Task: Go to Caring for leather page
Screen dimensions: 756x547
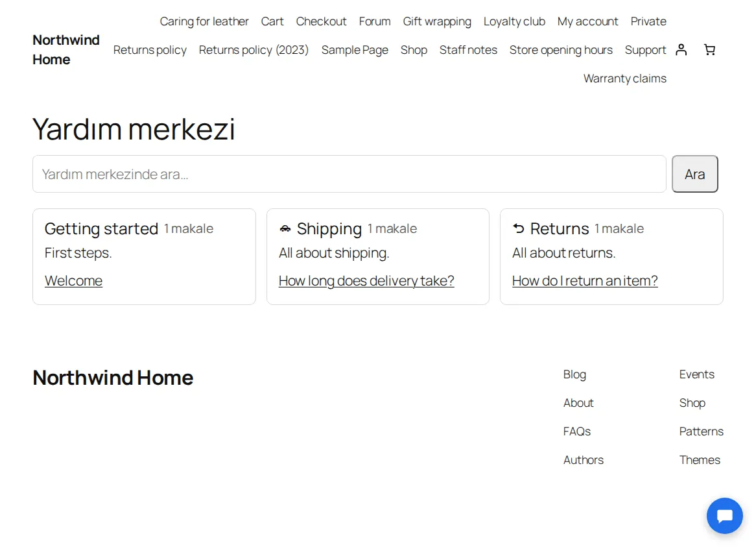Action: pos(204,21)
